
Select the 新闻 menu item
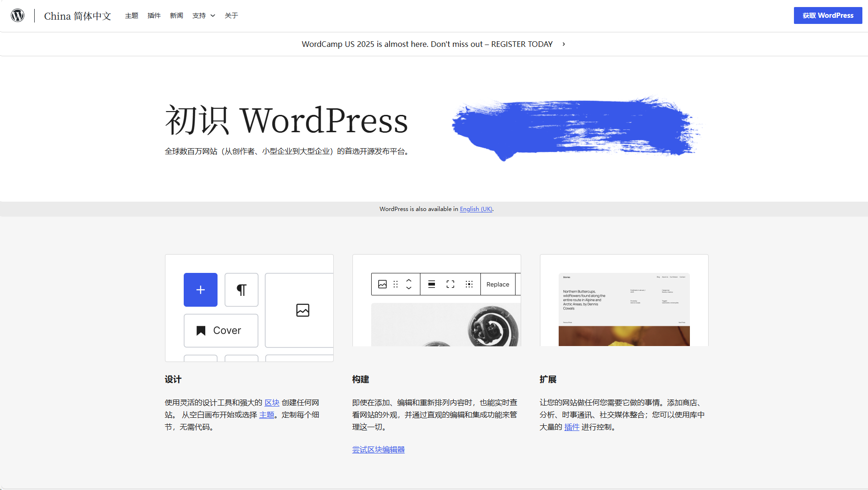[x=176, y=15]
